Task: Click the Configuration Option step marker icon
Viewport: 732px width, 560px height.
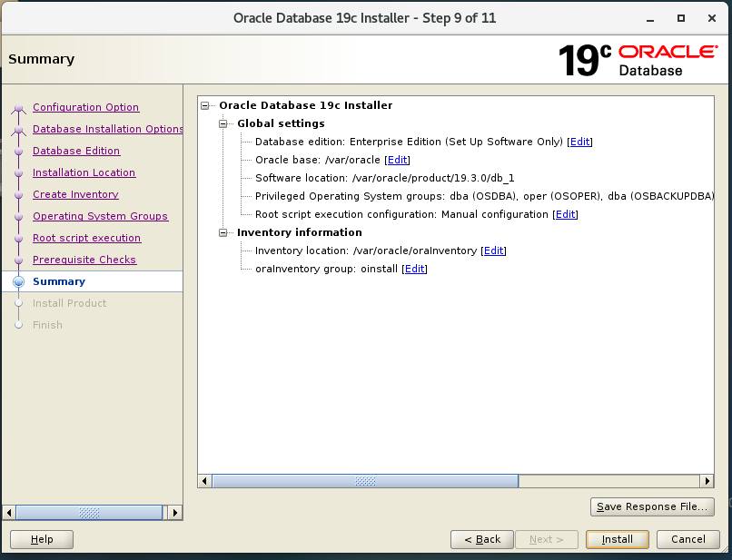Action: pos(18,107)
